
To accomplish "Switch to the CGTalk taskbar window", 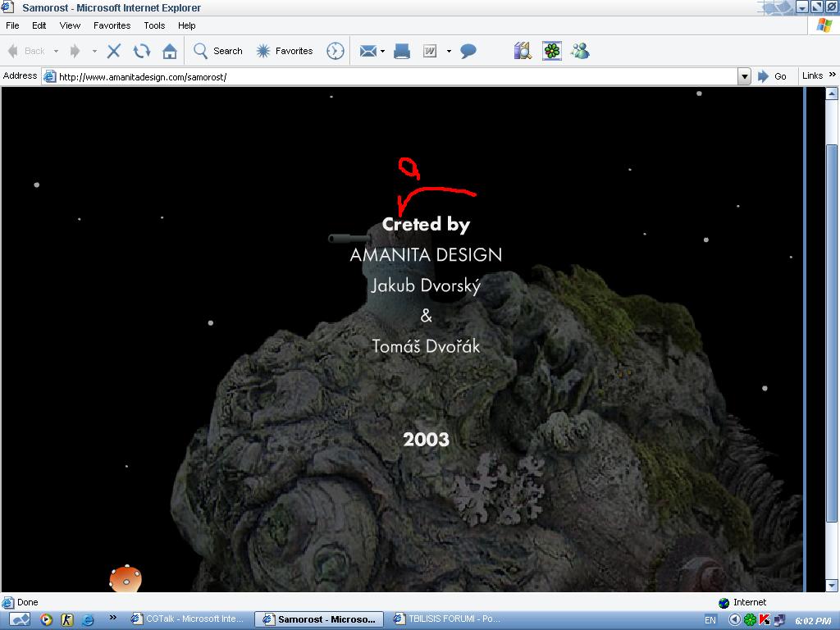I will click(187, 619).
